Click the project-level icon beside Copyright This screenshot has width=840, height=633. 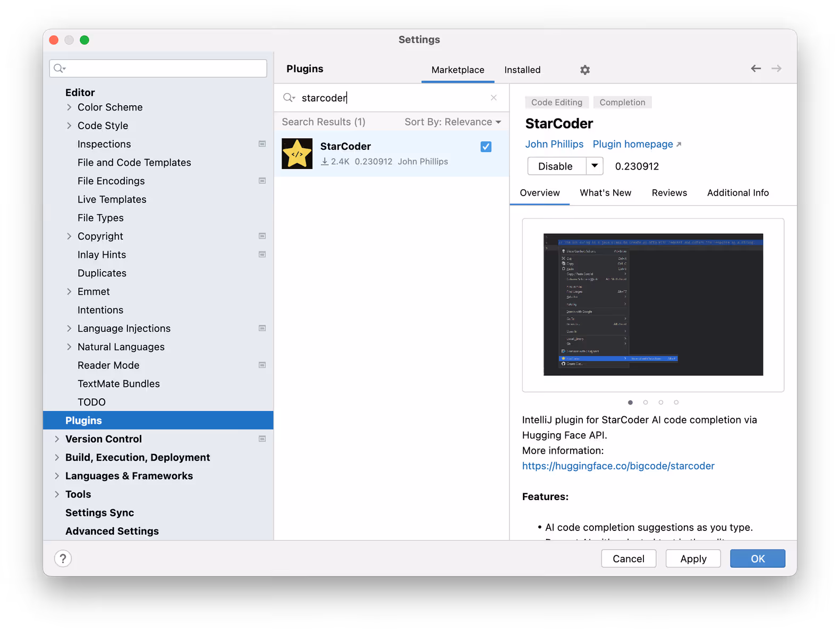[262, 236]
